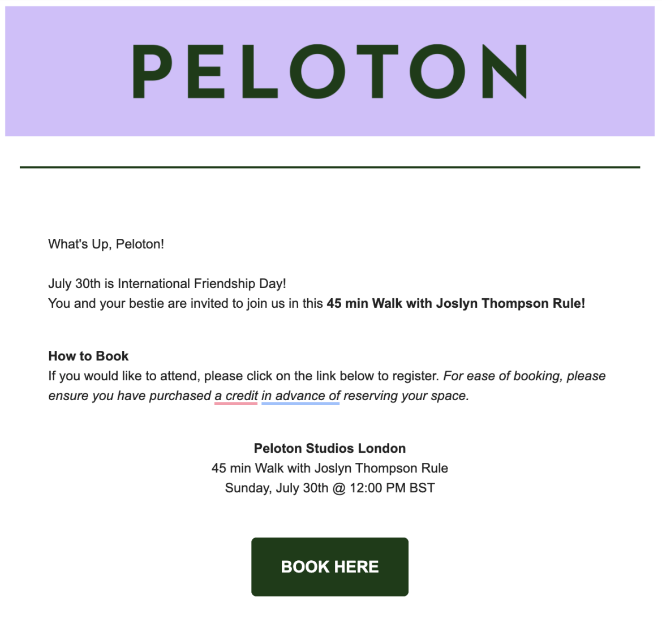Click the letter T in the PELOTON logo
This screenshot has width=662, height=644.
point(377,71)
